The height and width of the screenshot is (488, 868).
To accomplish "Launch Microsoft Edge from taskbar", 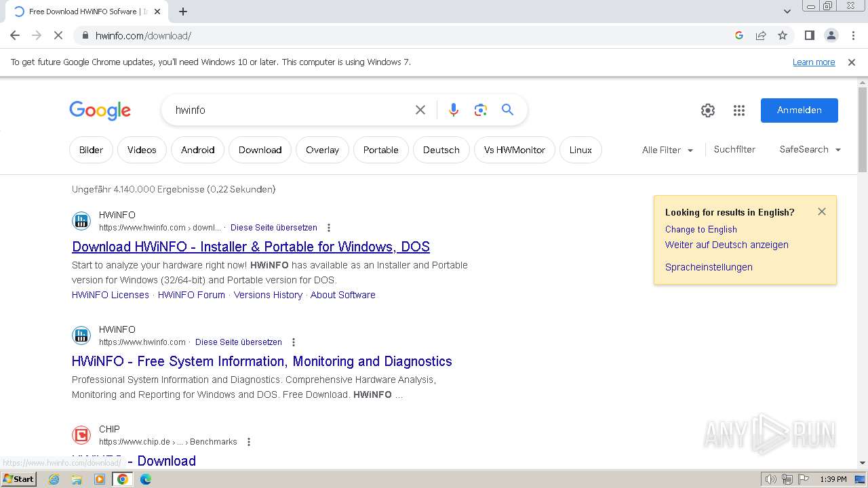I will [146, 479].
